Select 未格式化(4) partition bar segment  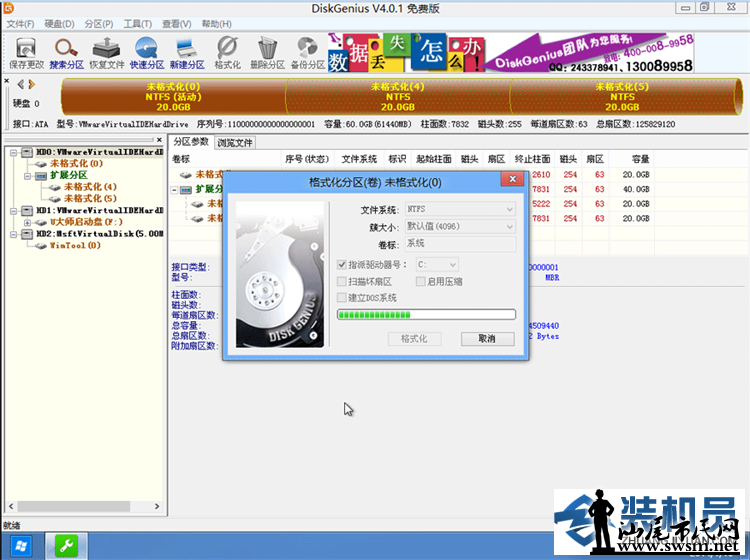pyautogui.click(x=398, y=97)
